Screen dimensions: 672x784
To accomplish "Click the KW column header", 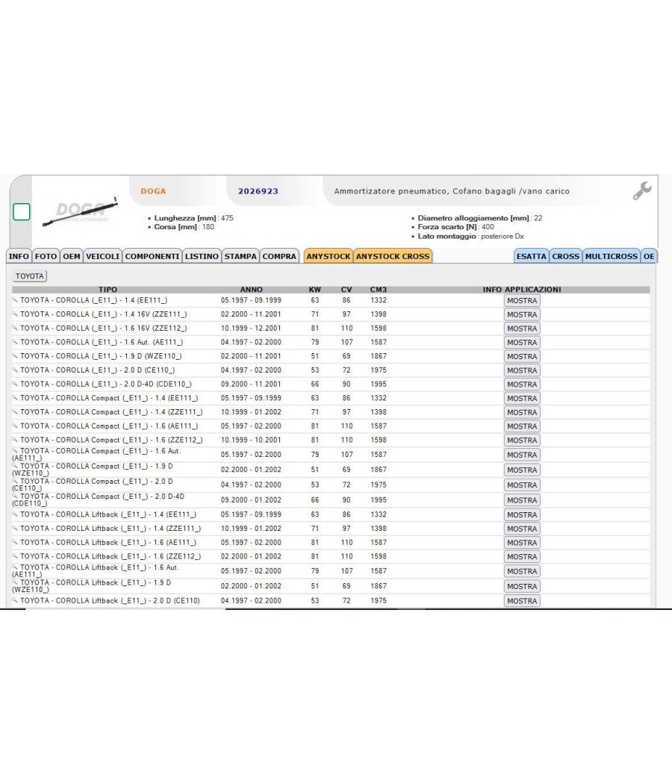I will pyautogui.click(x=315, y=290).
